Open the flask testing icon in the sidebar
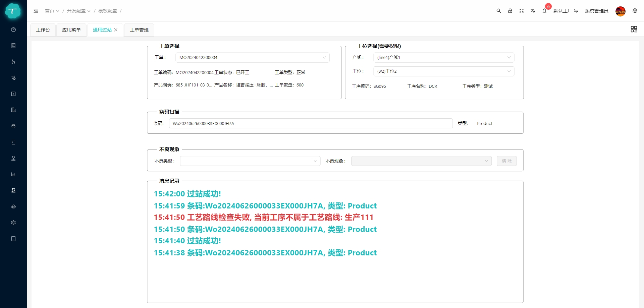Viewport: 644px width, 308px height. pos(13,190)
